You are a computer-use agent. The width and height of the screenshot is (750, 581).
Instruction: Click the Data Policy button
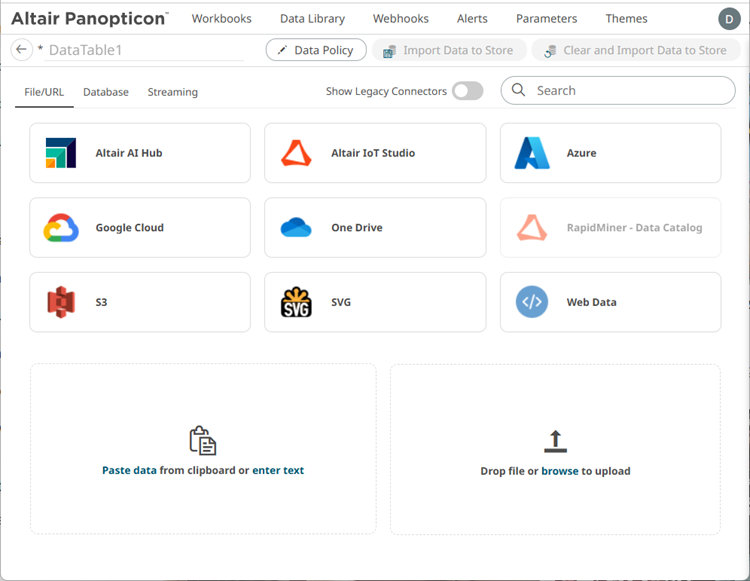(316, 50)
